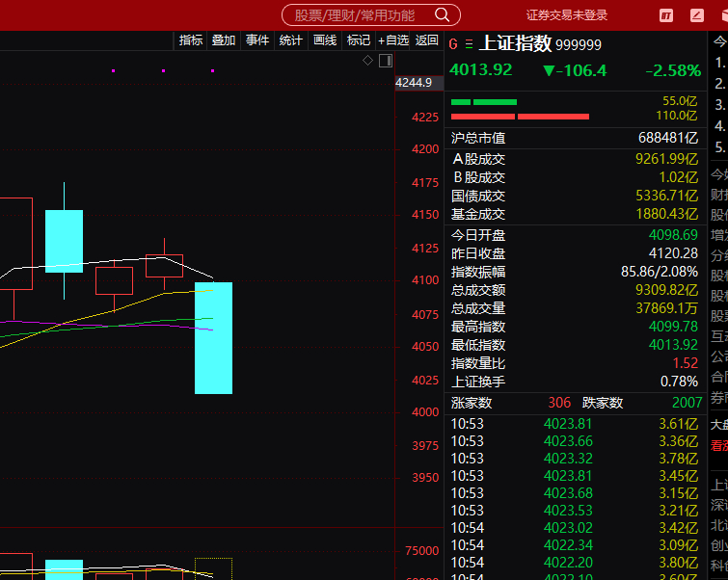Click the 总成交量 value 37869.1万
The height and width of the screenshot is (580, 728).
click(x=666, y=308)
